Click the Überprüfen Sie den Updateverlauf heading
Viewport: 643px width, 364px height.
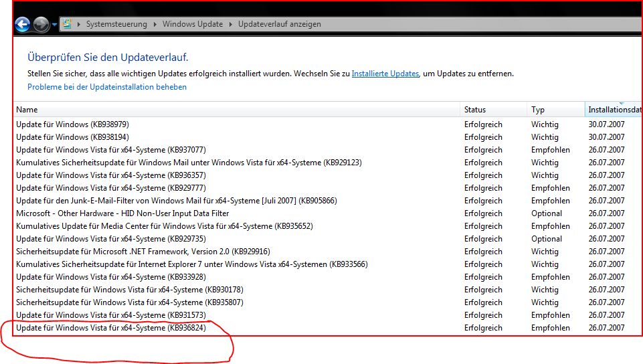point(108,58)
